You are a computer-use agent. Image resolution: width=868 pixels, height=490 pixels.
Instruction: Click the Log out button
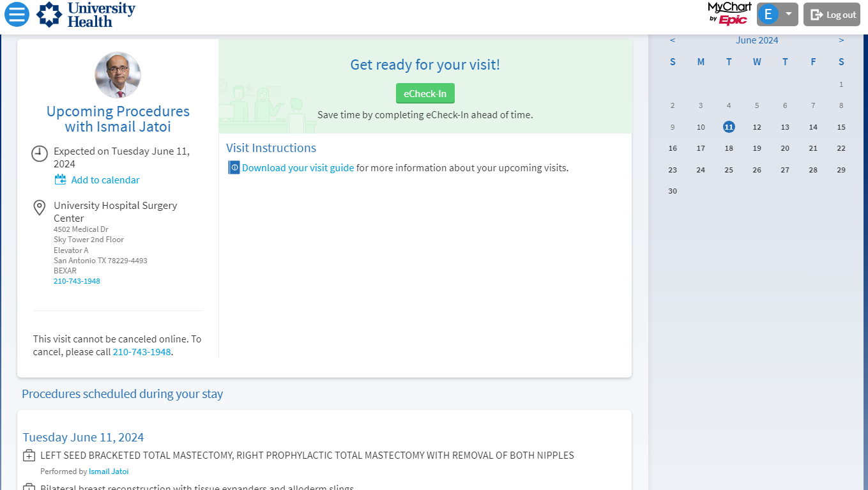[x=832, y=15]
